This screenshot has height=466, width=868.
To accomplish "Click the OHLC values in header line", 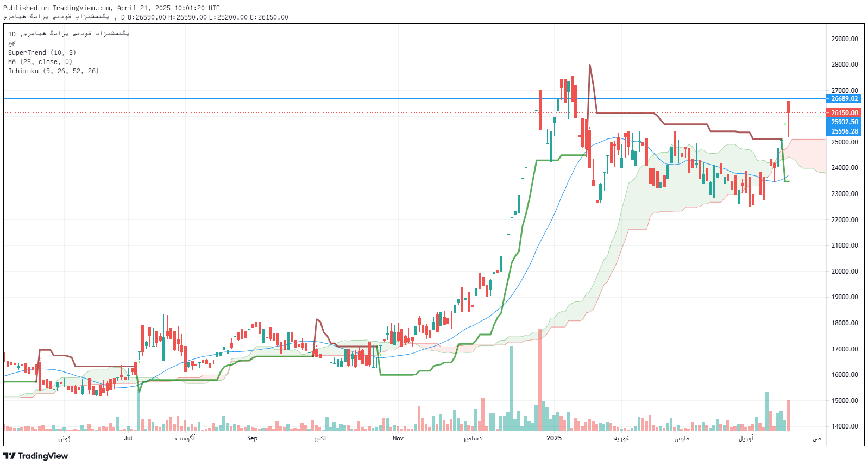I will [x=207, y=17].
